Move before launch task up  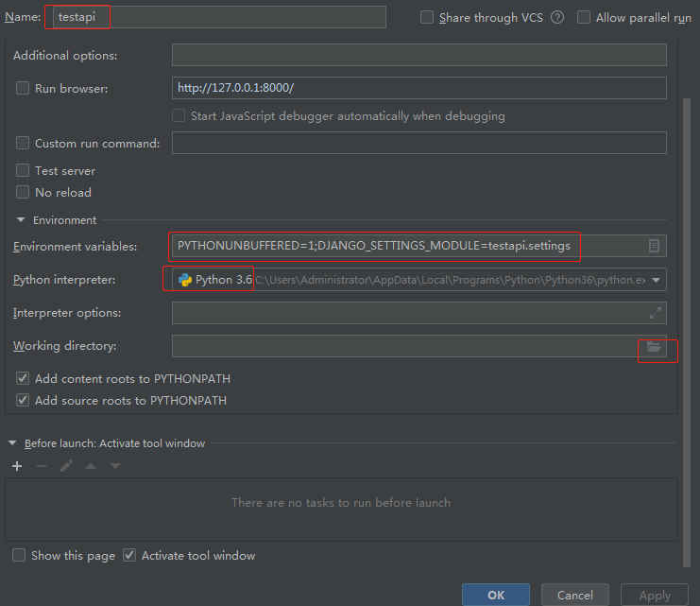(91, 466)
